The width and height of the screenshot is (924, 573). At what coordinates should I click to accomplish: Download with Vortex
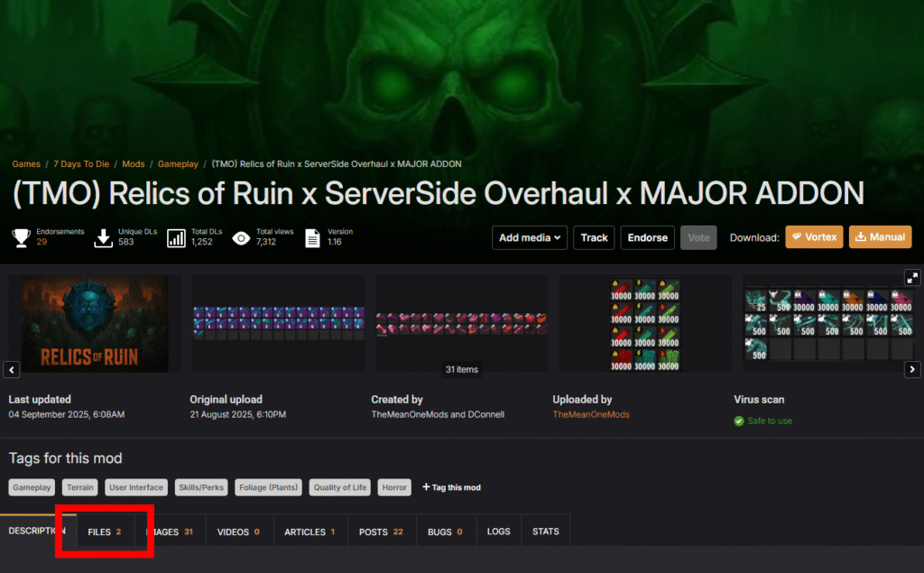click(814, 237)
